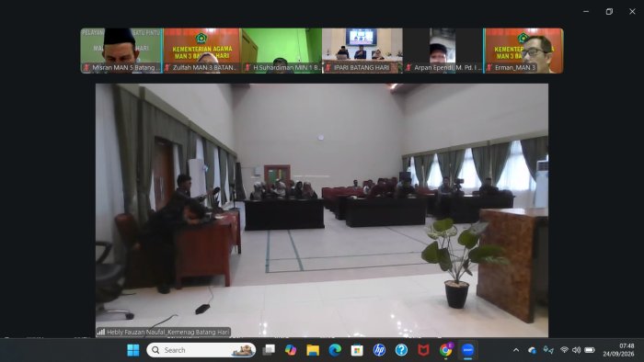This screenshot has width=644, height=362.
Task: Open Google Chrome from the taskbar
Action: pos(445,350)
